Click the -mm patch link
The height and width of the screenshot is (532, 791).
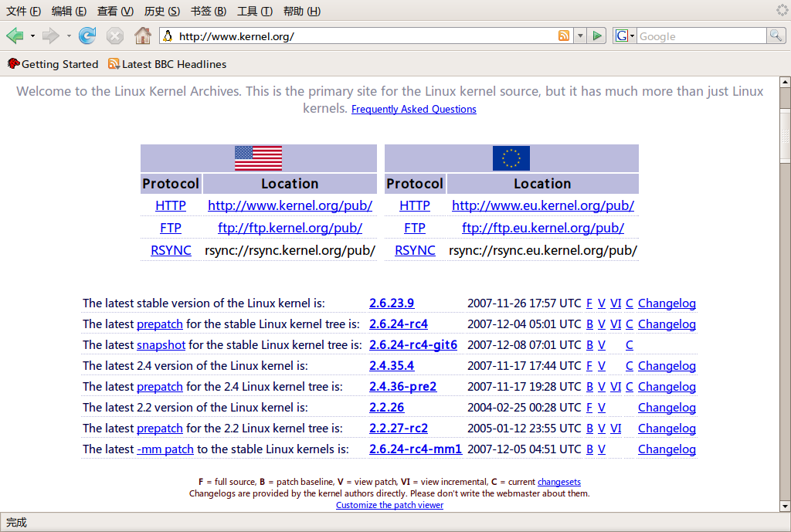point(165,449)
